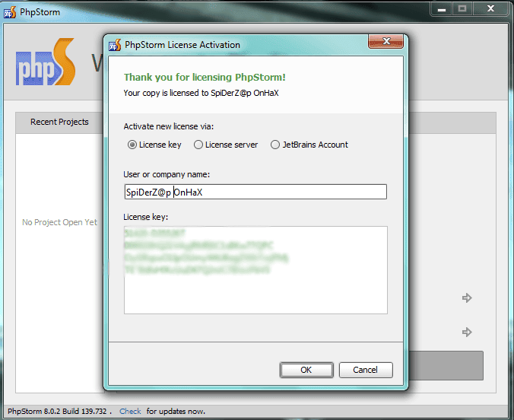Close the PhpStorm main window
Viewport: 514px width, 420px height.
coord(490,9)
